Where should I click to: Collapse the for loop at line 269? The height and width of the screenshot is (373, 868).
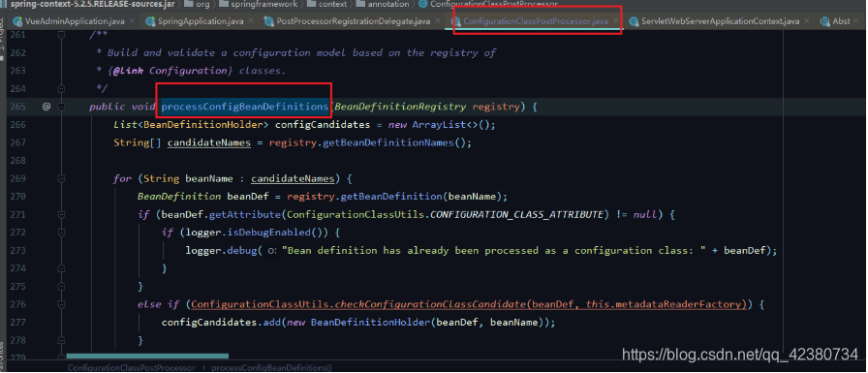[61, 178]
